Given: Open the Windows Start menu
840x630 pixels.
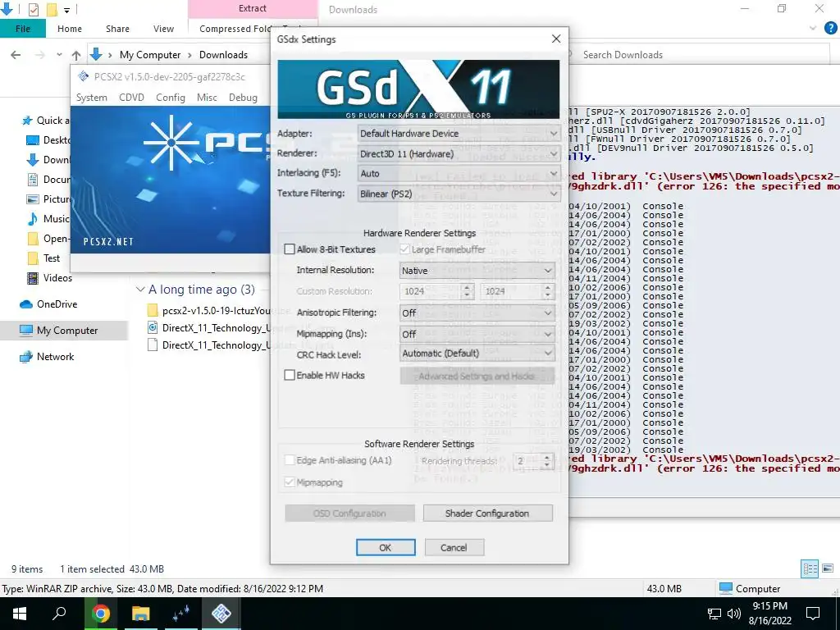Looking at the screenshot, I should [20, 614].
